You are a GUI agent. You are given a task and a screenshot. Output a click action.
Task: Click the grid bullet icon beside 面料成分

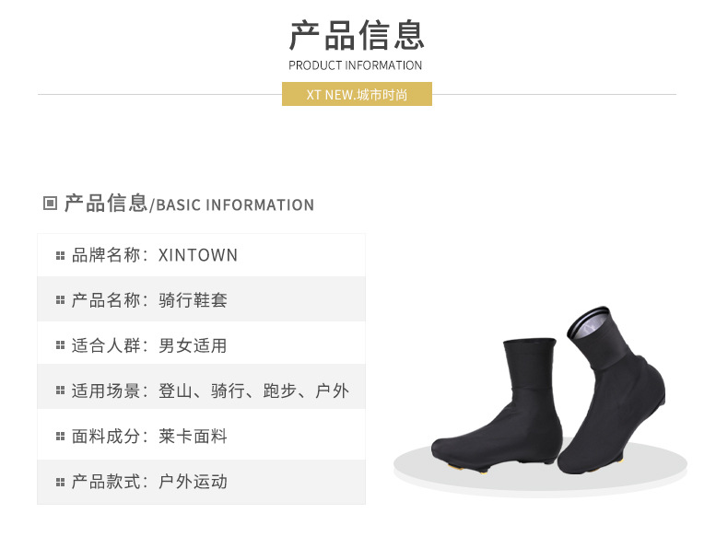60,437
